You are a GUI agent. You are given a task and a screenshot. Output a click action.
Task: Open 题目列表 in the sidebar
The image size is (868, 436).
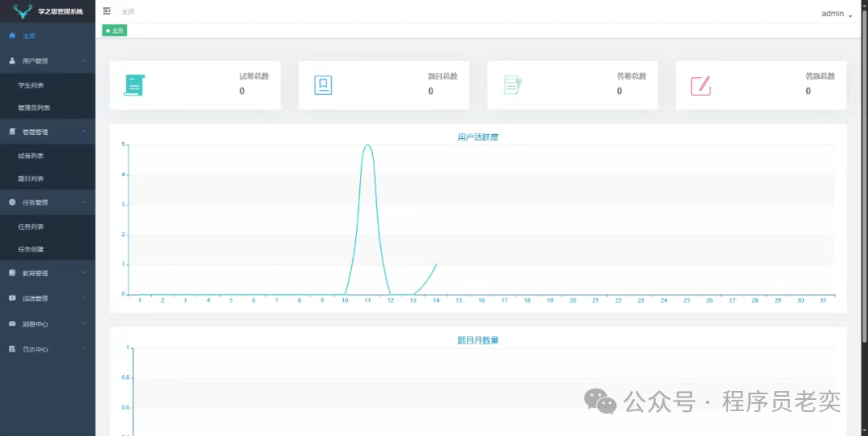[47, 179]
